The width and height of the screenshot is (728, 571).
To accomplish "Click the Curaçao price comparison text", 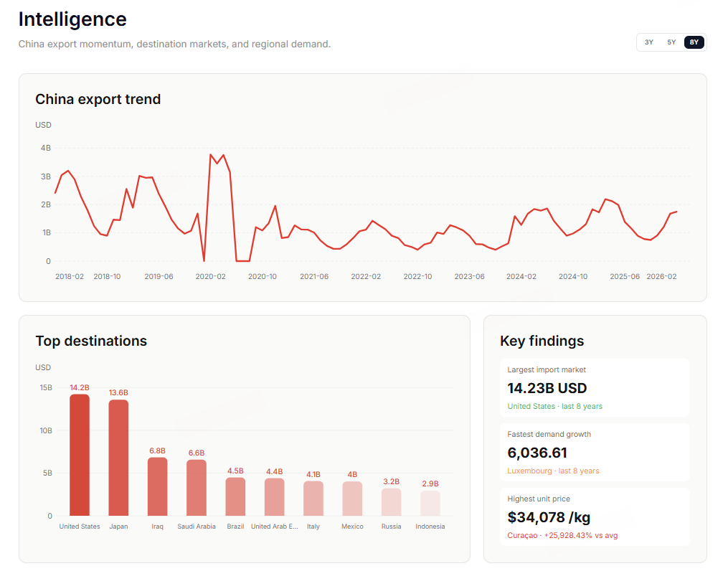I will coord(562,535).
